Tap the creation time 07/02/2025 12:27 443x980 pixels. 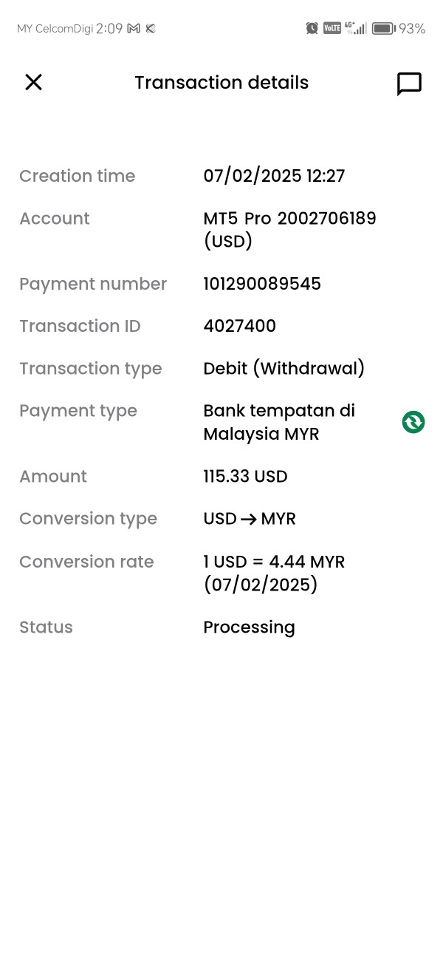click(x=274, y=176)
